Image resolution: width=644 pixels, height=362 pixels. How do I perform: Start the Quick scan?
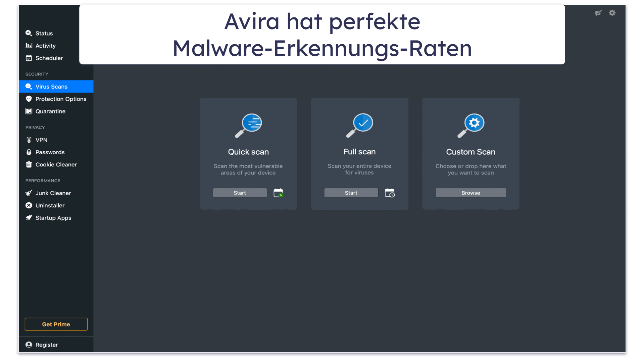pos(240,193)
